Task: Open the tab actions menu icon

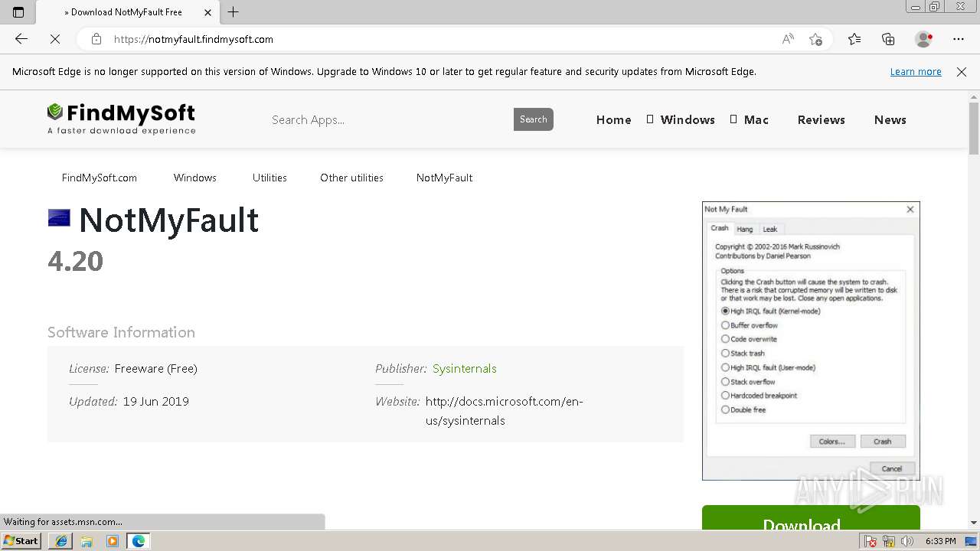Action: pos(18,12)
